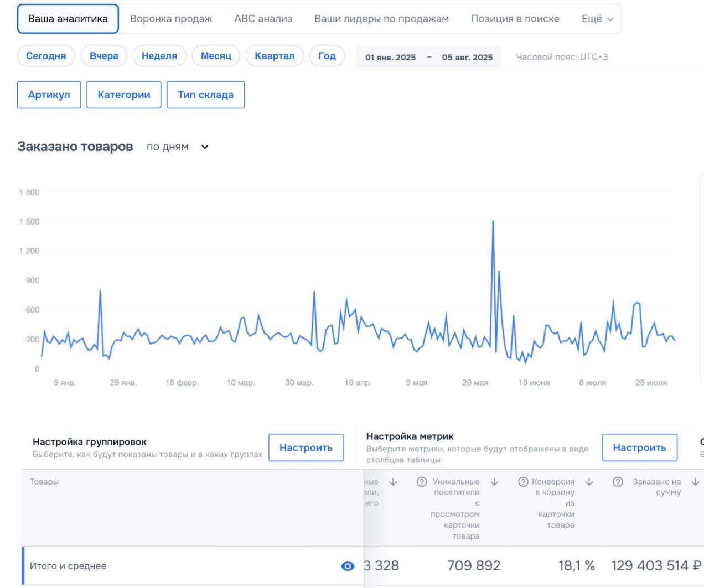Sort by Уникальные посетители arrow
704x588 pixels.
point(494,482)
